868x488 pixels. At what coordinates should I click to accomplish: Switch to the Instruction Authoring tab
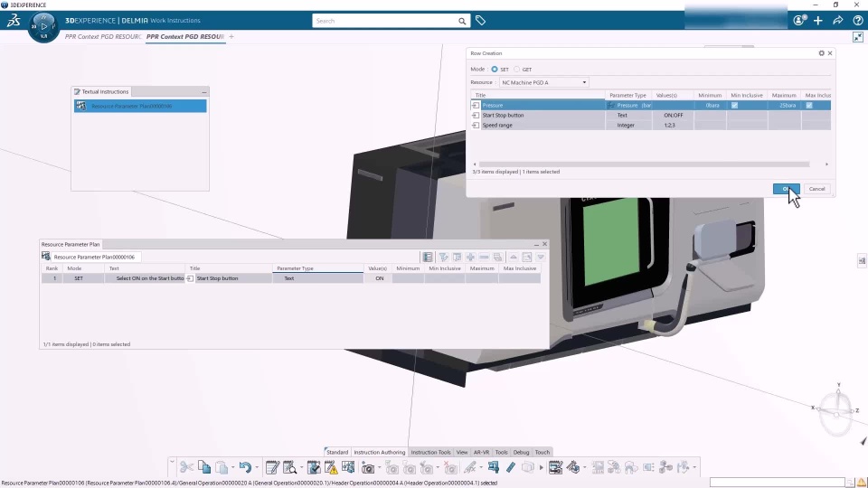coord(379,452)
